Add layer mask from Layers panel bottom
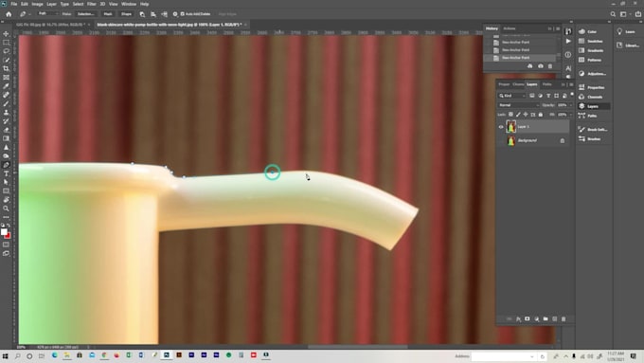The width and height of the screenshot is (644, 363). (528, 319)
